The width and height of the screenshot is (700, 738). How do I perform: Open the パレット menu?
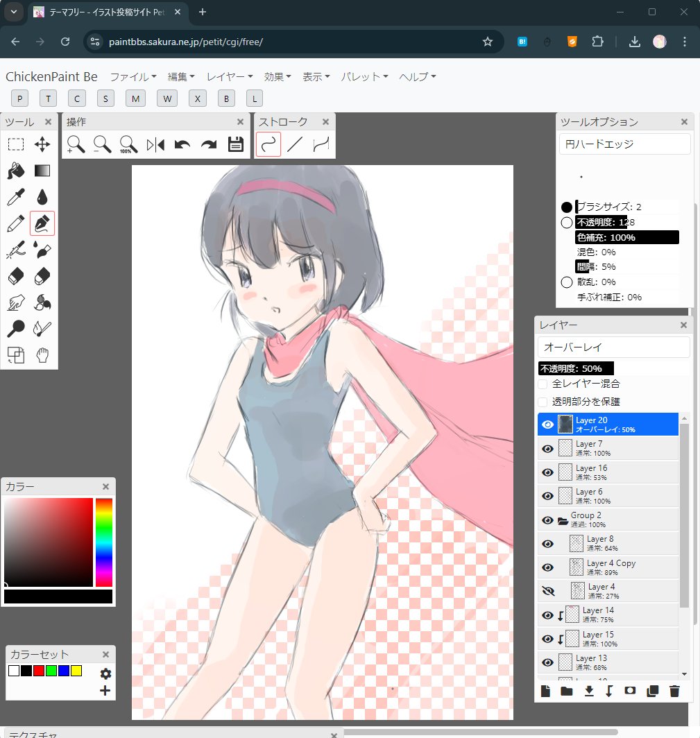pos(365,76)
